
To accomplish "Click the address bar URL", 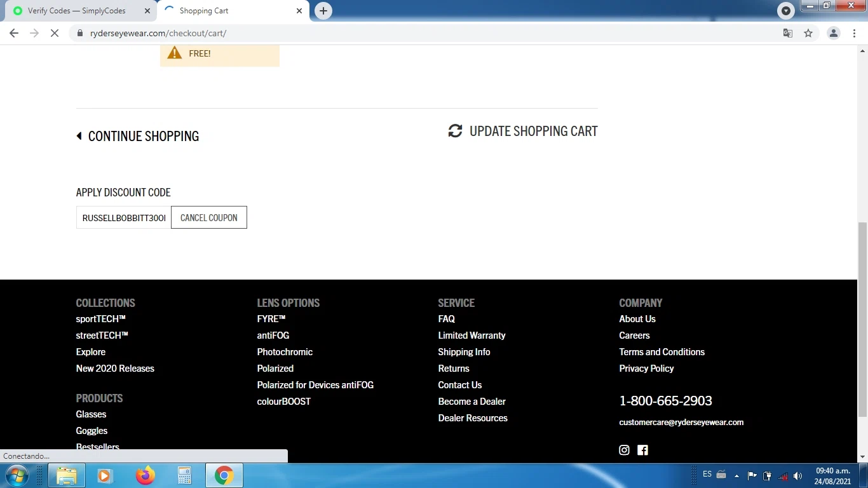I will (x=158, y=33).
